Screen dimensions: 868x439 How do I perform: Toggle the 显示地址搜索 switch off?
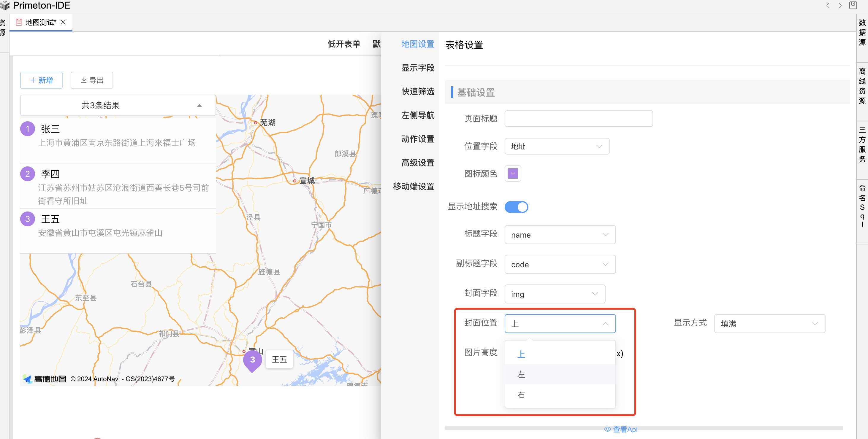(516, 207)
